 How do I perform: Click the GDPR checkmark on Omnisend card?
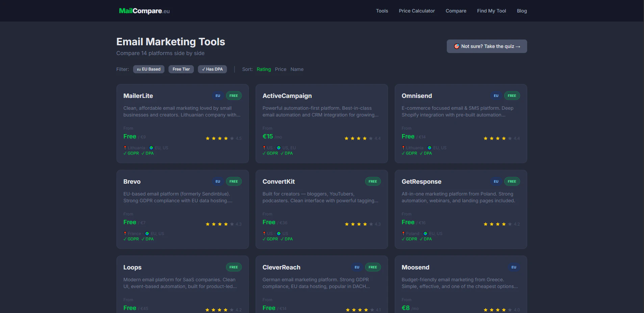coord(409,153)
